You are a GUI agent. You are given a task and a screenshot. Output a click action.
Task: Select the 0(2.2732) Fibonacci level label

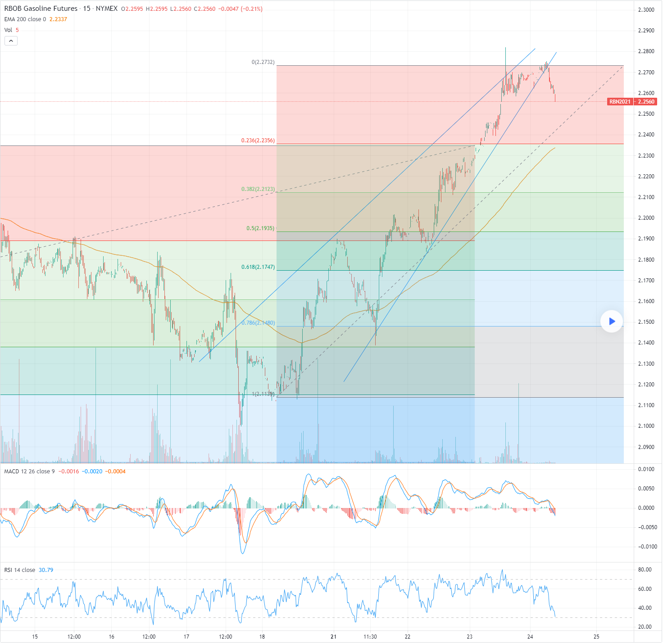click(x=263, y=62)
